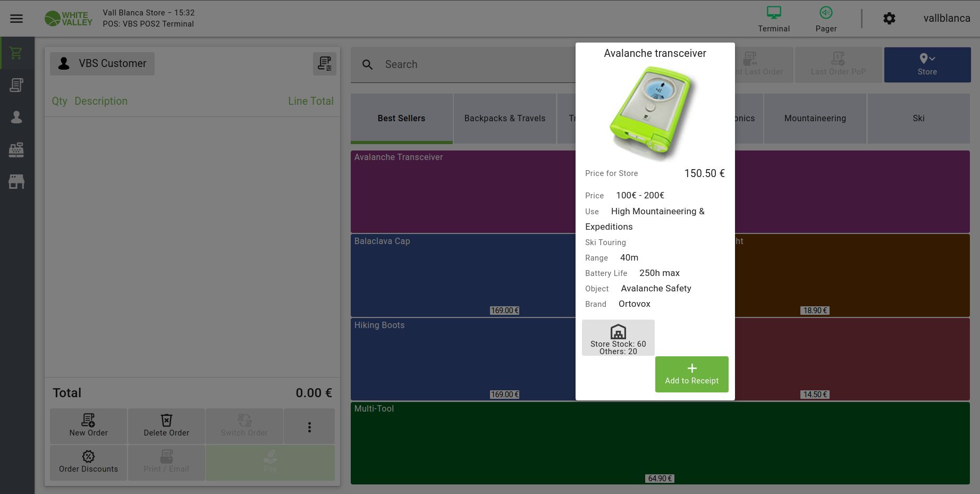Screen dimensions: 980x494
Task: Open the store sidebar icon
Action: point(16,182)
